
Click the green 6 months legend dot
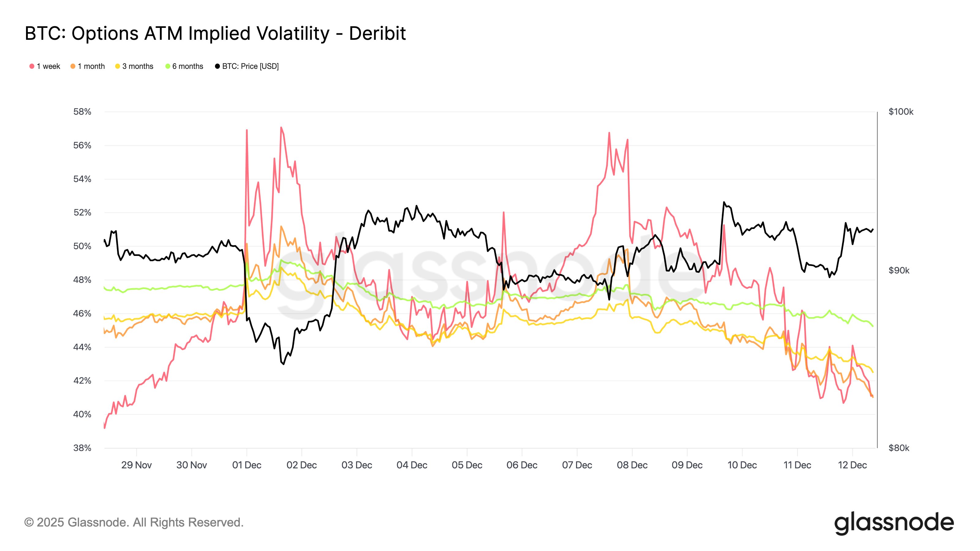point(168,66)
